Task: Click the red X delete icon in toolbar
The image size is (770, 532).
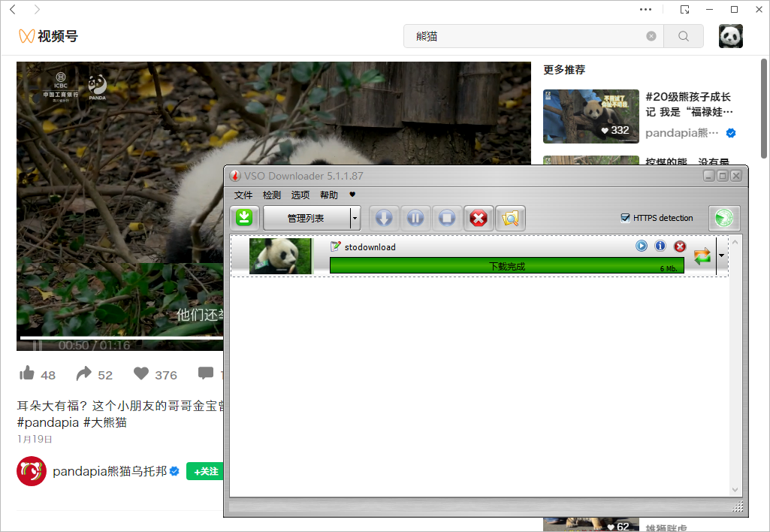Action: pos(479,218)
